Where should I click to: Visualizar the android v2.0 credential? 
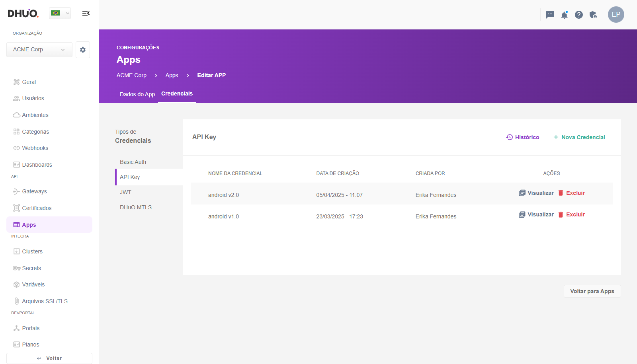536,193
